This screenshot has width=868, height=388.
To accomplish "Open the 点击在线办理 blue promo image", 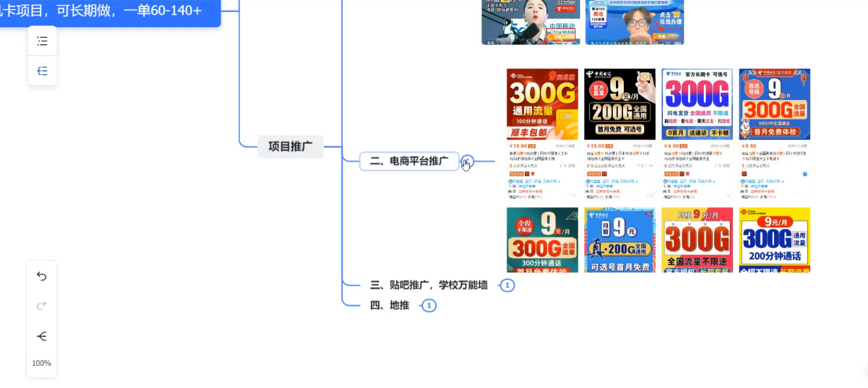I will coord(635,22).
